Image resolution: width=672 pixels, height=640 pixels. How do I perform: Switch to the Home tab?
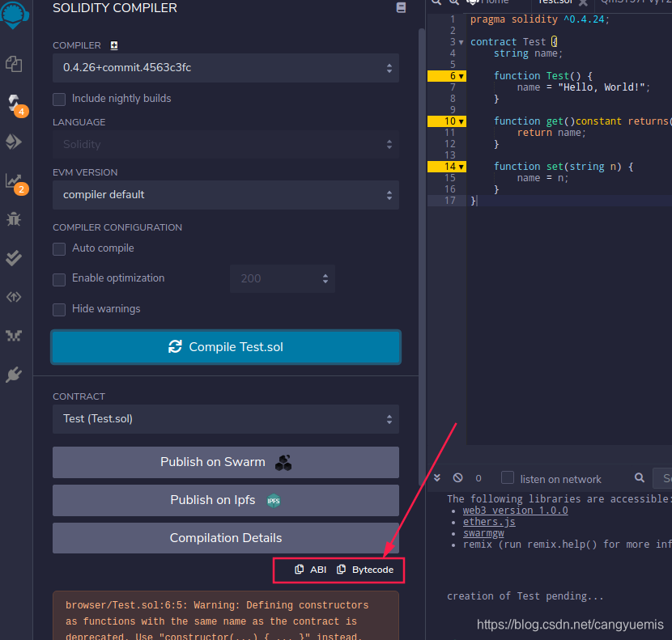pos(496,2)
